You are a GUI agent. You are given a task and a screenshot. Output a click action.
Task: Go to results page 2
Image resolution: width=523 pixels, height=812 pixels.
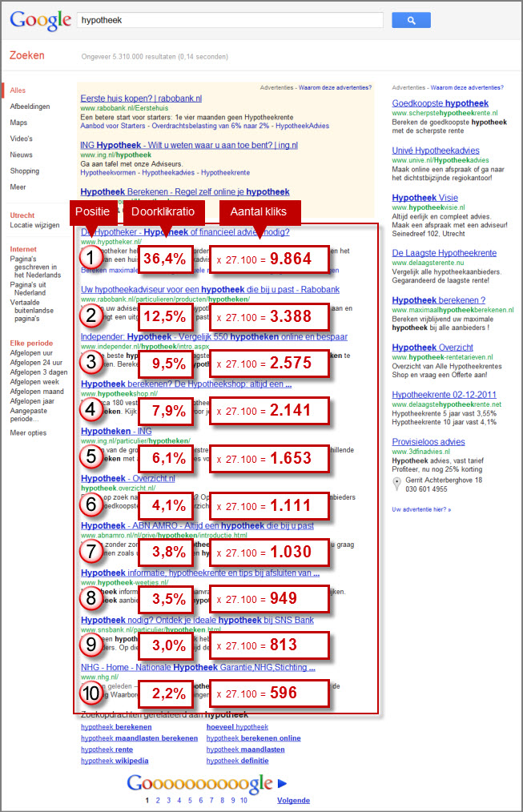pos(158,800)
